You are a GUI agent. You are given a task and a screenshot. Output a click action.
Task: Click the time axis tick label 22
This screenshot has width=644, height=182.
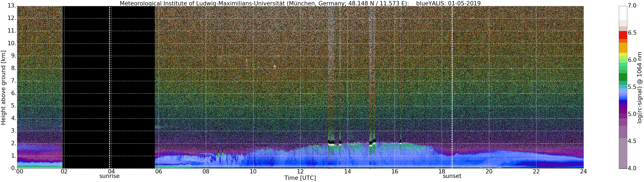[536, 172]
